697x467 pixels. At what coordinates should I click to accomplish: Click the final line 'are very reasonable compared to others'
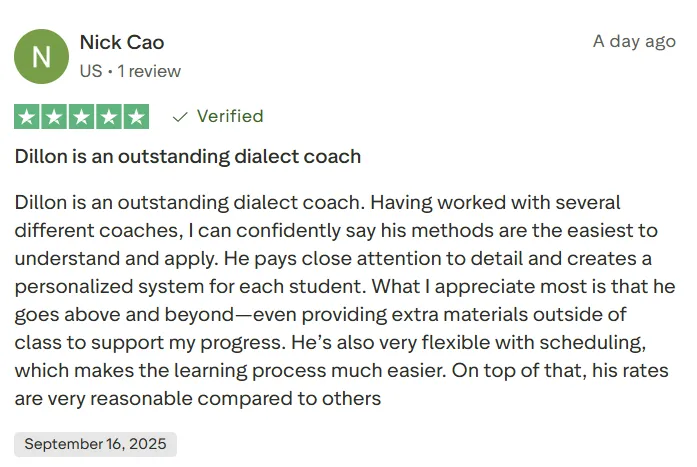click(198, 399)
